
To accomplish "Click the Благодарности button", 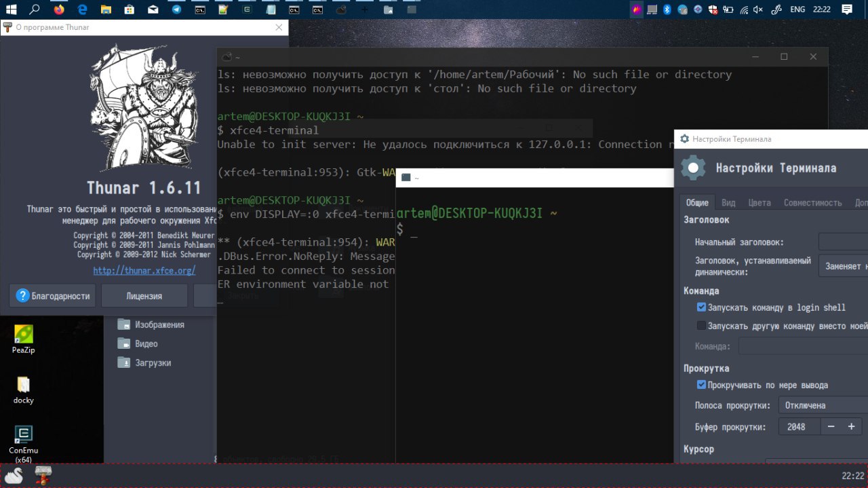I will [x=54, y=296].
